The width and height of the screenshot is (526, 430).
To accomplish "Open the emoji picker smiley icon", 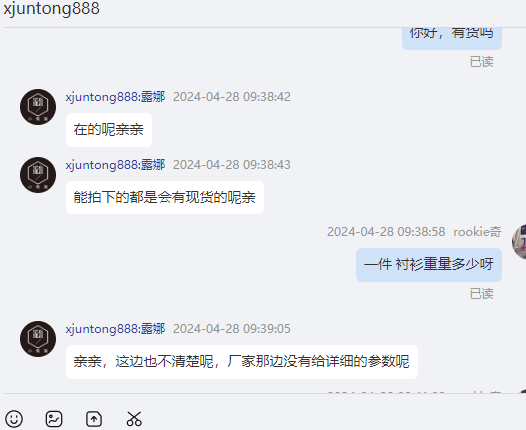I will (x=14, y=419).
